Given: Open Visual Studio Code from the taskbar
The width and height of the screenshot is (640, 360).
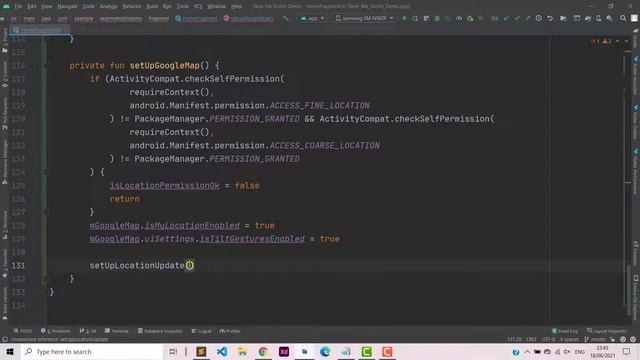Looking at the screenshot, I should (222, 351).
